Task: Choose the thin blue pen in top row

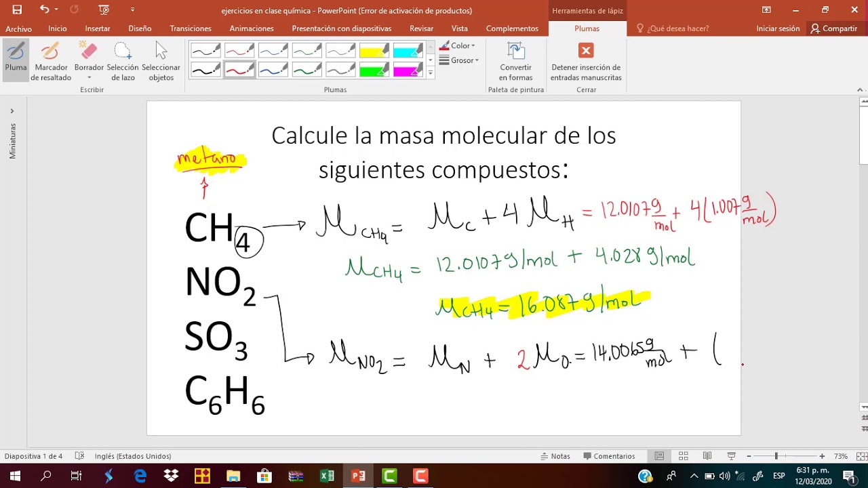Action: tap(273, 50)
